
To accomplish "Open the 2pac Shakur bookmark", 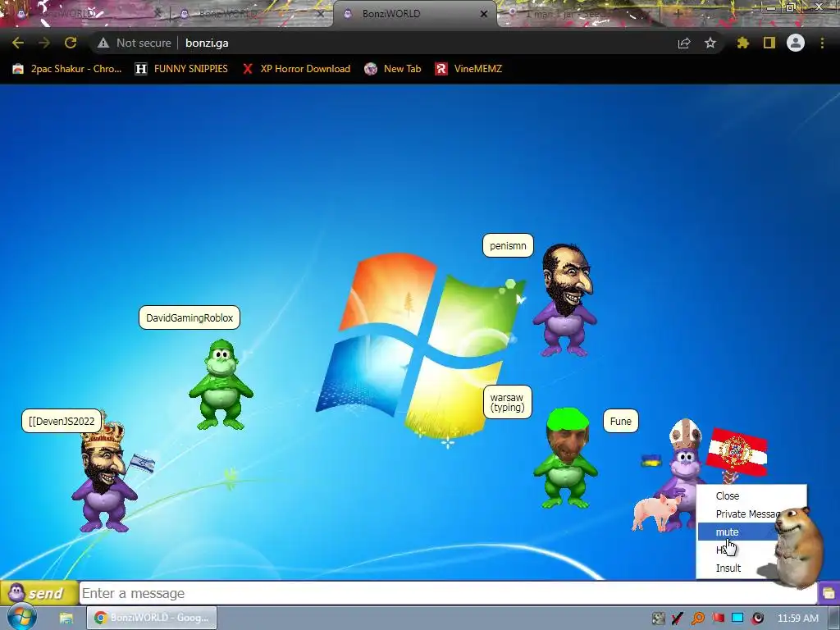I will tap(67, 69).
